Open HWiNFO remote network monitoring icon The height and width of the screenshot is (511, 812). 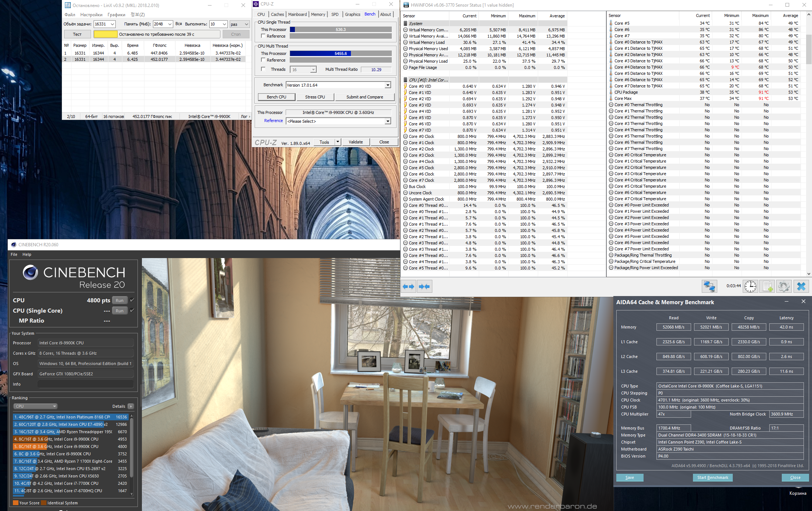[x=709, y=286]
